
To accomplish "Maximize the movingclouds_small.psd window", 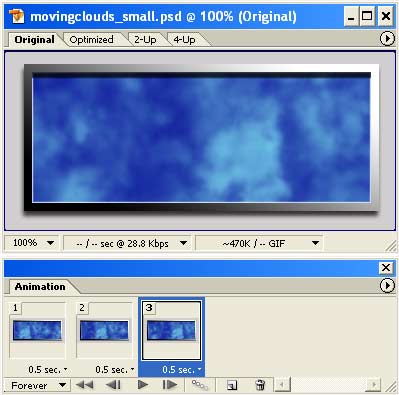I will pos(367,17).
